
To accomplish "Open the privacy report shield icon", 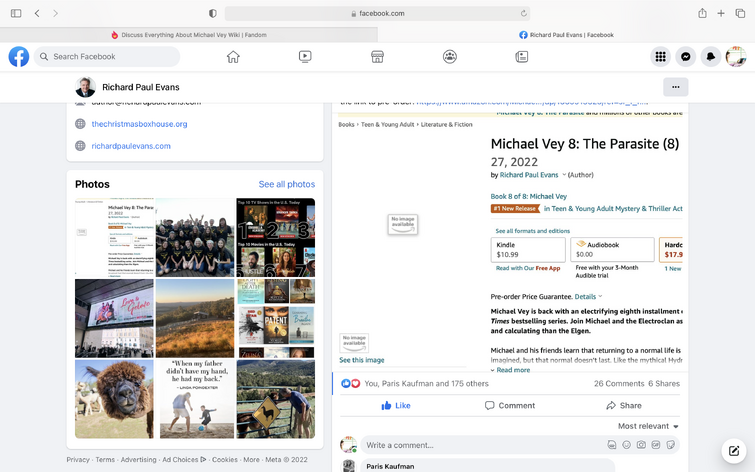I will coord(212,13).
